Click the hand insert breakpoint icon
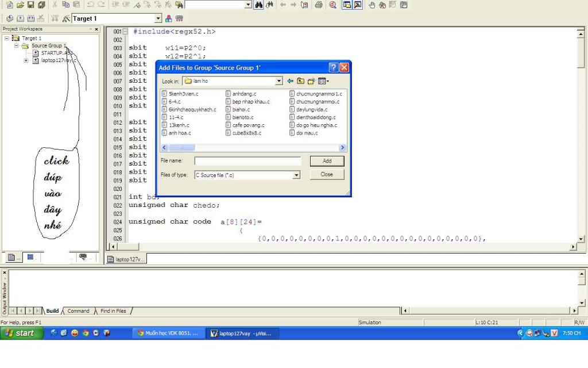Viewport: 588px width, 368px height. (x=372, y=5)
